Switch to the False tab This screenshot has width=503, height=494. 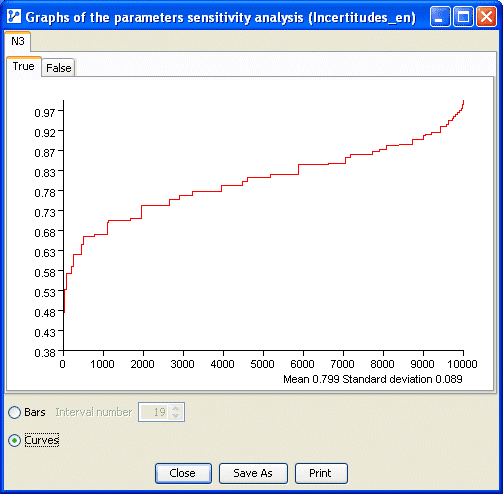[58, 68]
